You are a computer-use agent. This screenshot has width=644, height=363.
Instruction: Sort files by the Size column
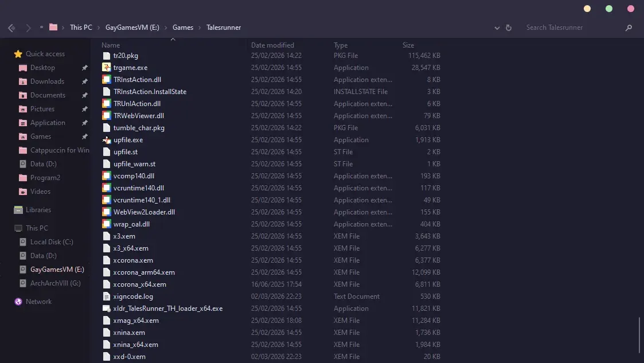click(x=408, y=45)
